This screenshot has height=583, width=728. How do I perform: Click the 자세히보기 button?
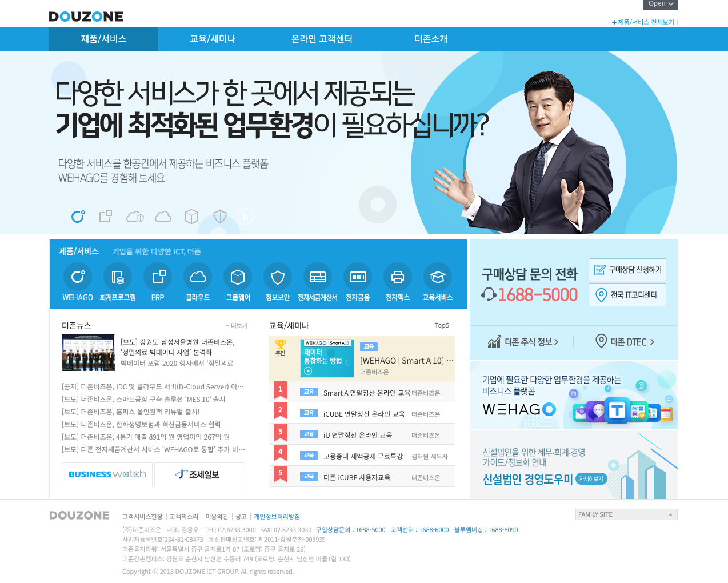coord(591,479)
